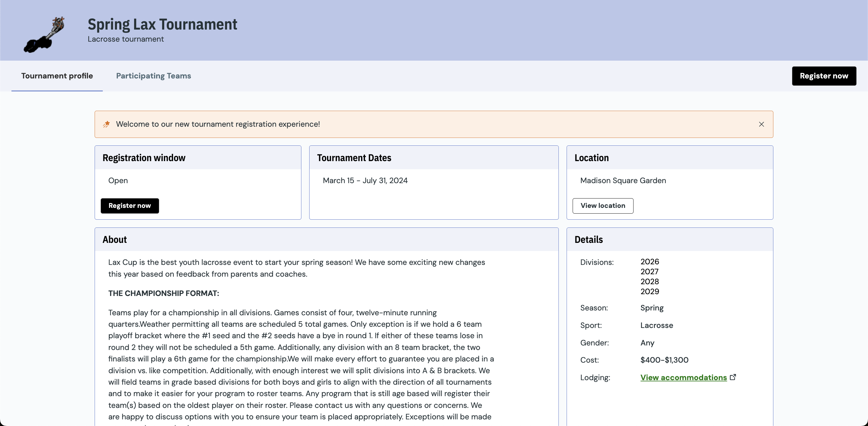Click the Divisions label
Screen dimensions: 868x426
[x=597, y=262]
